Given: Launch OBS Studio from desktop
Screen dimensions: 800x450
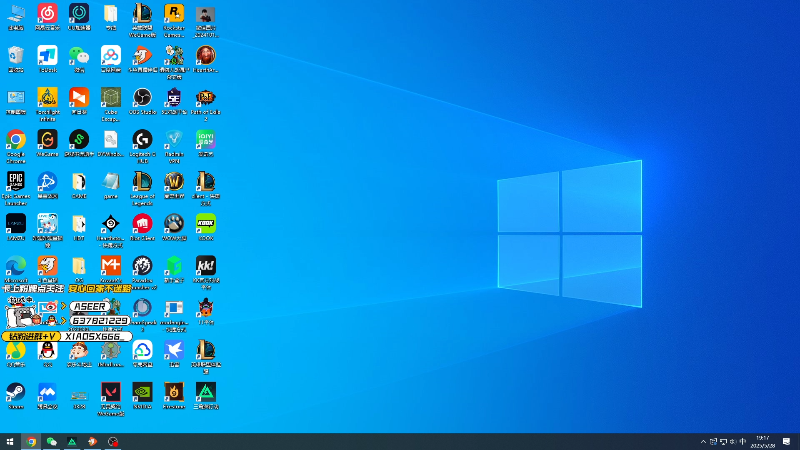Looking at the screenshot, I should tap(142, 101).
